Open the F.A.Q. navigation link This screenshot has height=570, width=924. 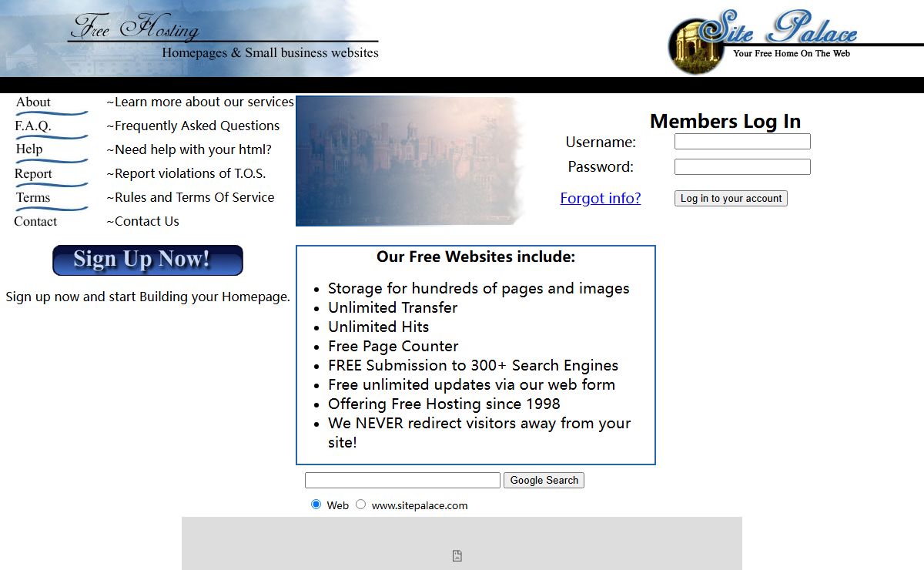[x=52, y=128]
